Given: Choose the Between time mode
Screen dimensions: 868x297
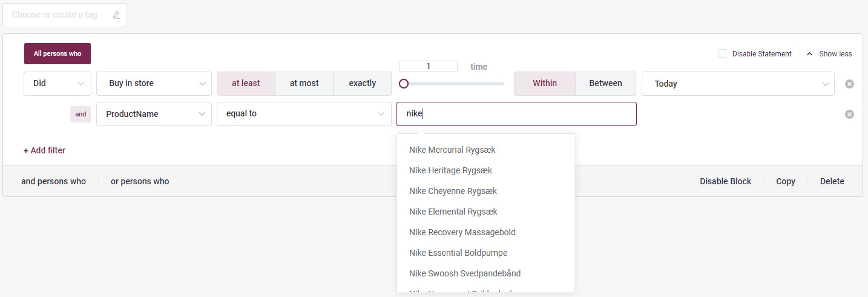Looking at the screenshot, I should tap(605, 84).
